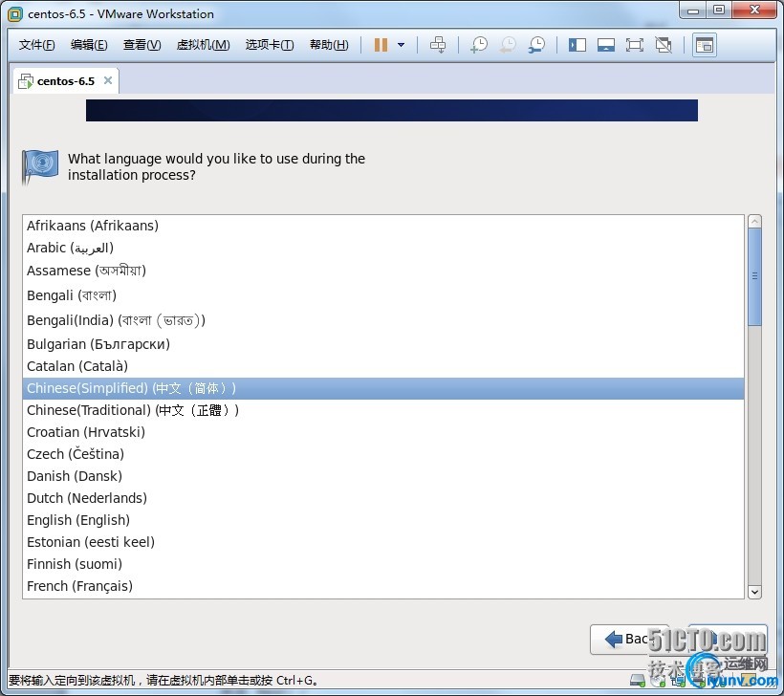The image size is (784, 696).
Task: Open the 帮助(H) menu
Action: pyautogui.click(x=329, y=45)
